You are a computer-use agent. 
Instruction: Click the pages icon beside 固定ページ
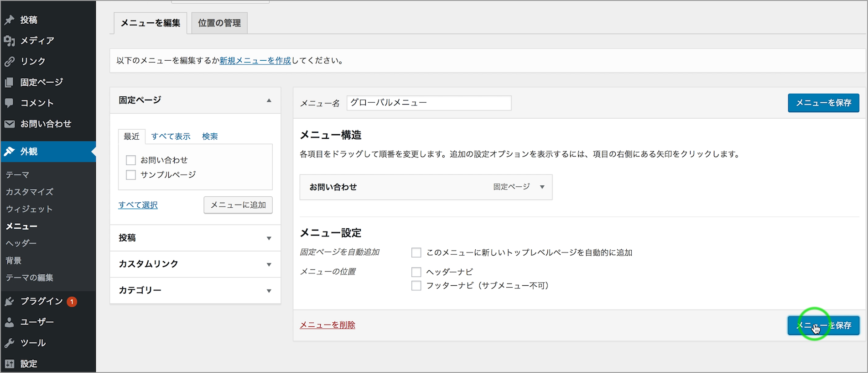pyautogui.click(x=10, y=83)
